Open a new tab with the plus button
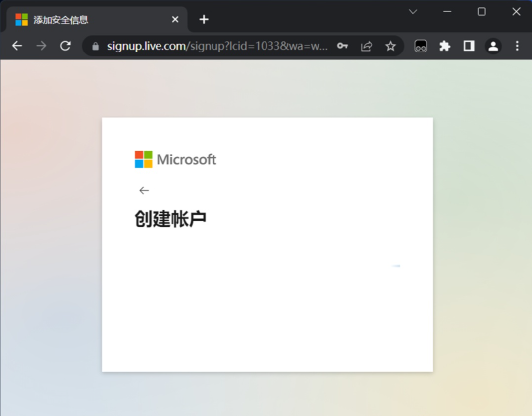This screenshot has width=532, height=416. pyautogui.click(x=204, y=20)
